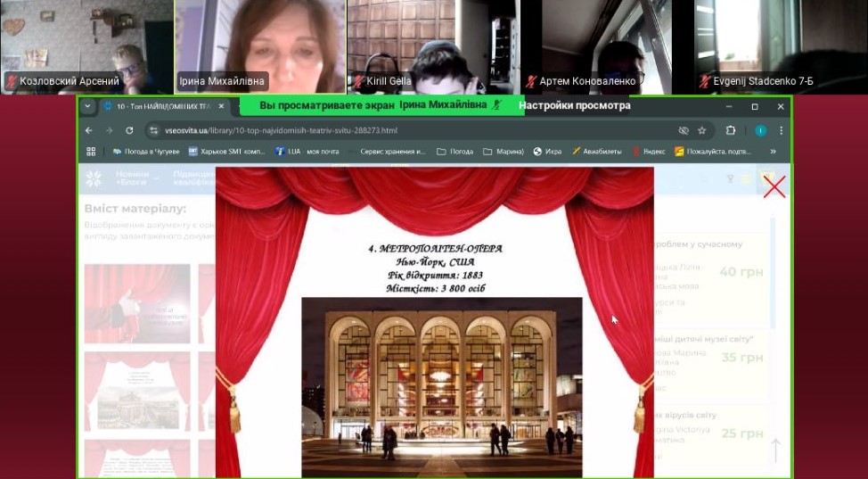This screenshot has width=868, height=479.
Task: Click the crossed-out eye icon in address bar
Action: pos(684,131)
